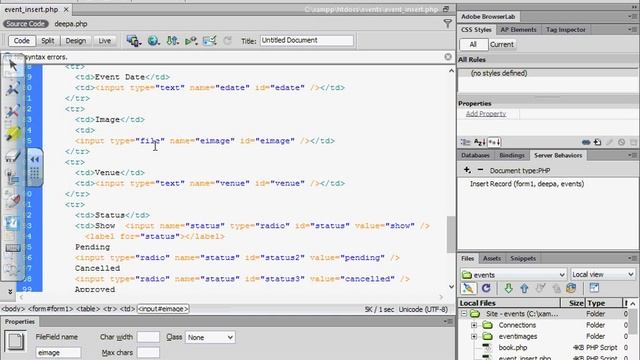
Task: Select book.php in Local Files
Action: [513, 348]
